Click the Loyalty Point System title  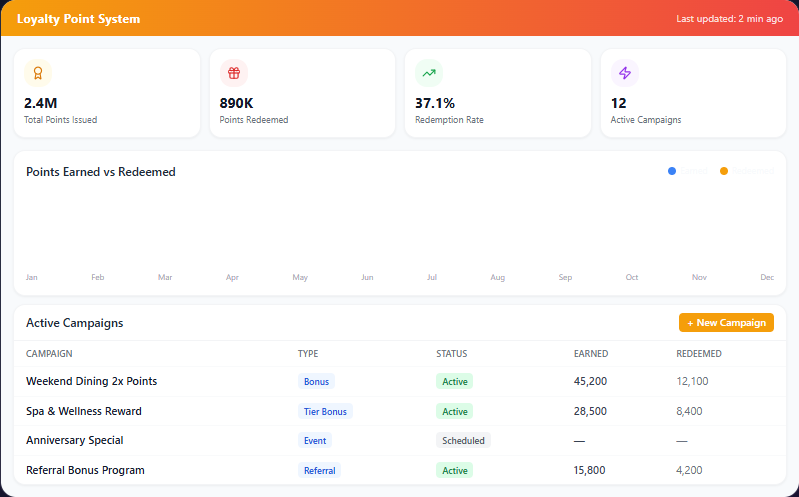point(78,19)
